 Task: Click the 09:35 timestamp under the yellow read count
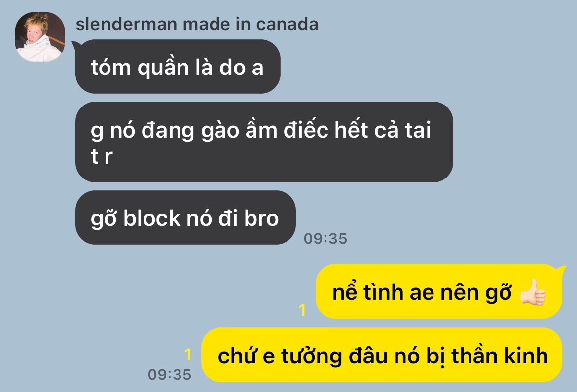170,375
